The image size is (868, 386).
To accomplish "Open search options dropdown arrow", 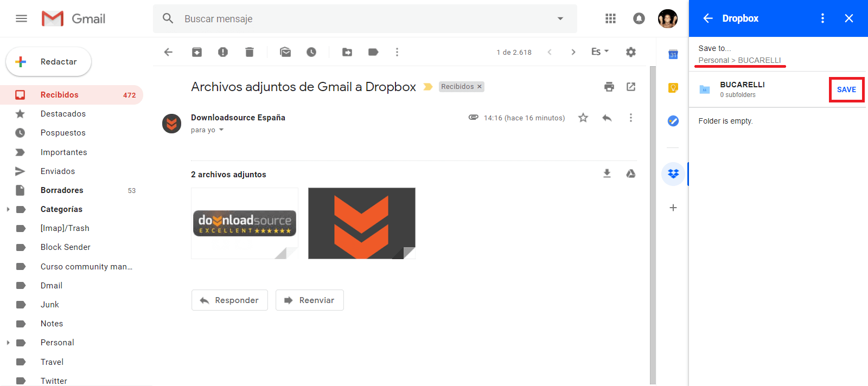I will pyautogui.click(x=560, y=18).
